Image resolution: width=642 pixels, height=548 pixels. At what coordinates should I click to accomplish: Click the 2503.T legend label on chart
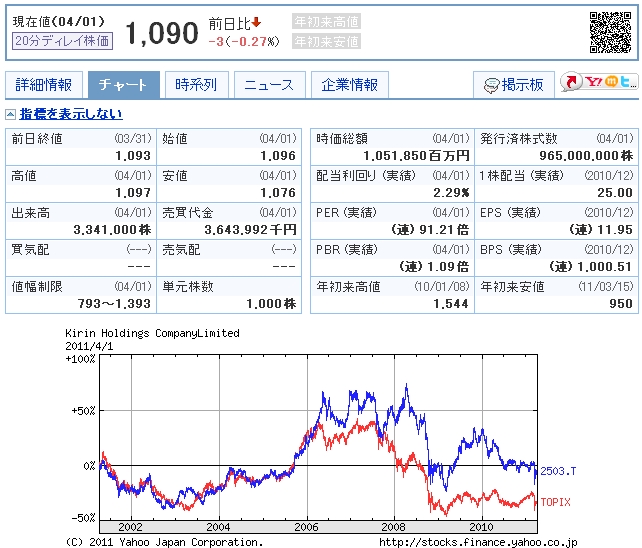click(558, 471)
